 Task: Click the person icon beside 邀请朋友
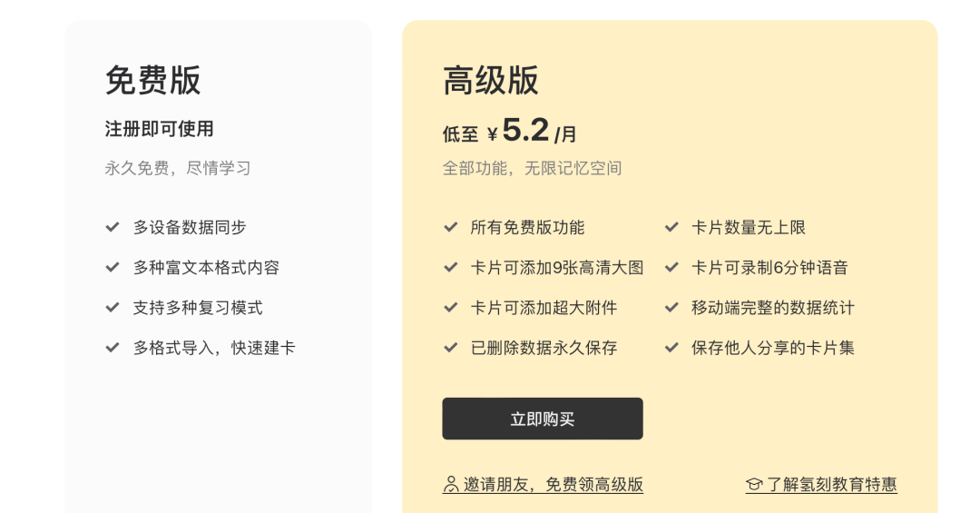pos(451,485)
